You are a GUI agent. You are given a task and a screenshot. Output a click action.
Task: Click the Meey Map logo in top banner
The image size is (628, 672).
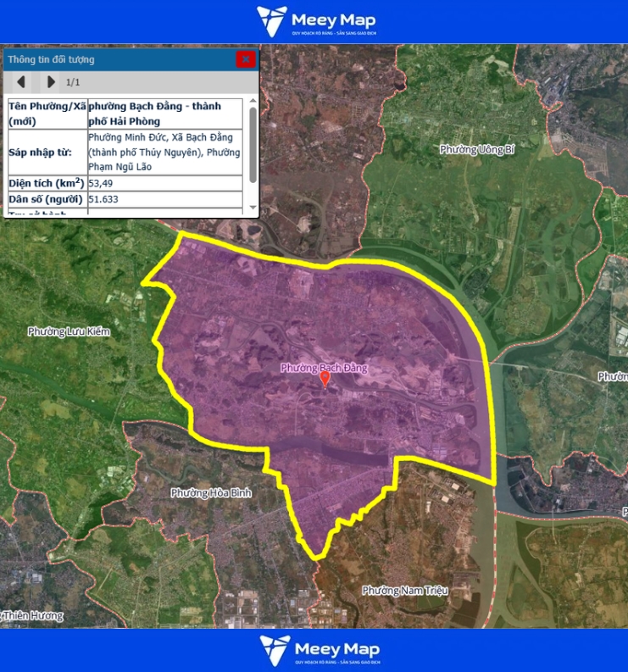pos(315,21)
